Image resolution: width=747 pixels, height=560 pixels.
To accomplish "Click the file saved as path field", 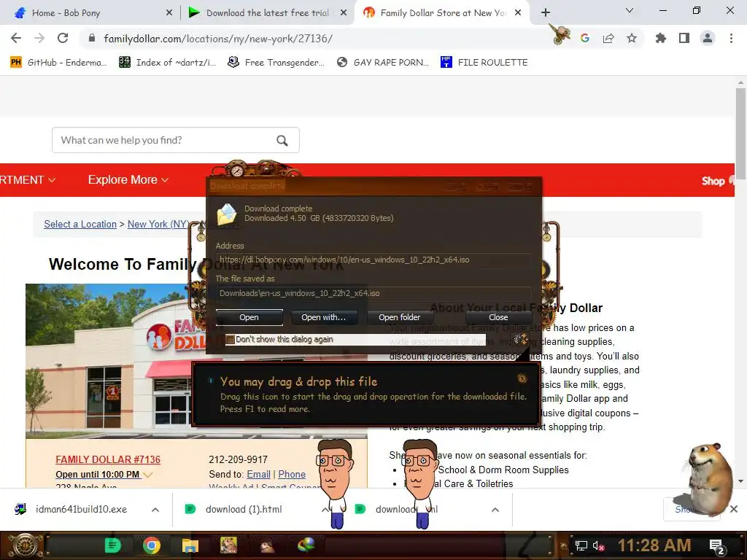I will click(373, 293).
